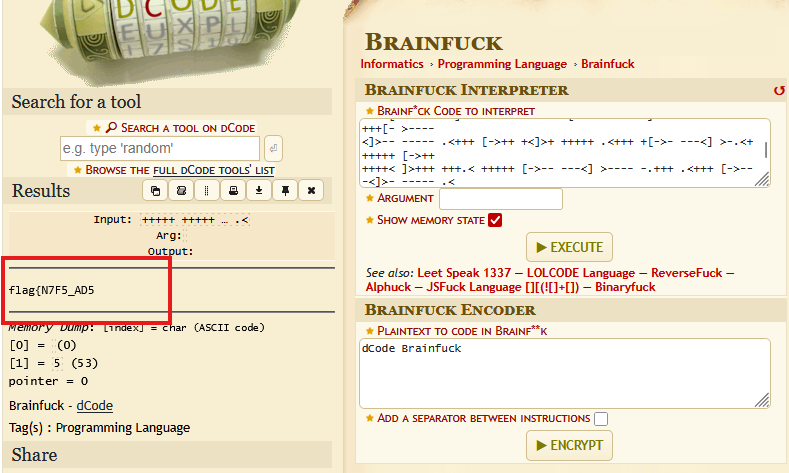Click 'Tag(s) : Programming Language' text
Screen dimensions: 789x473
point(100,428)
